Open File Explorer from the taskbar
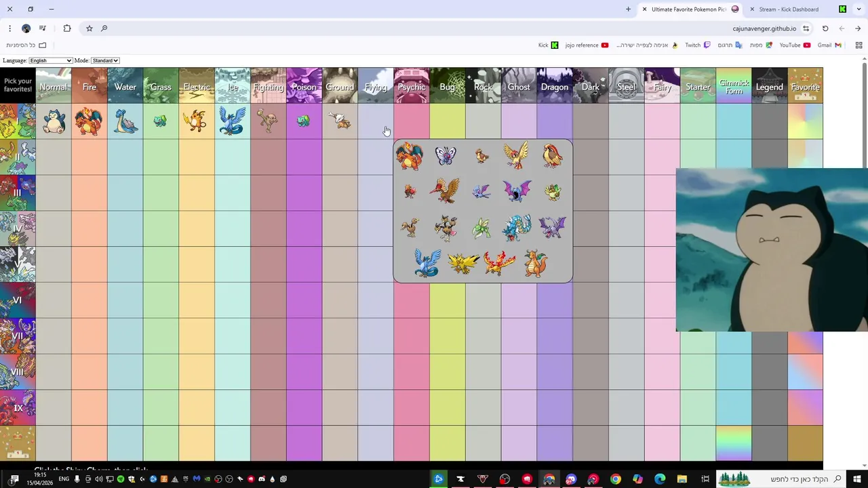 coord(682,479)
